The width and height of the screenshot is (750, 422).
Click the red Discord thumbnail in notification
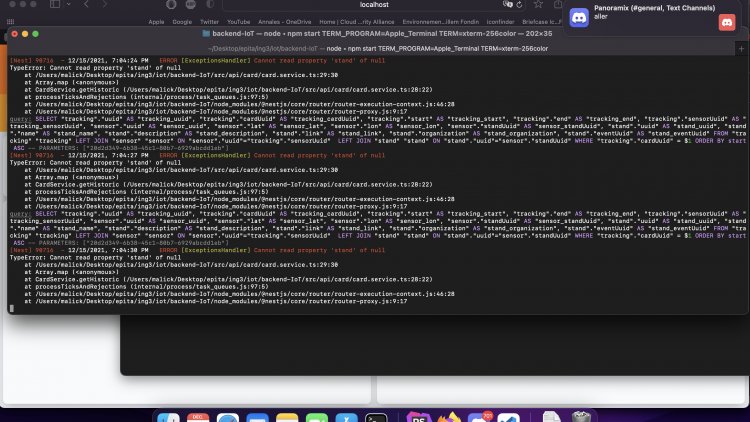click(727, 22)
